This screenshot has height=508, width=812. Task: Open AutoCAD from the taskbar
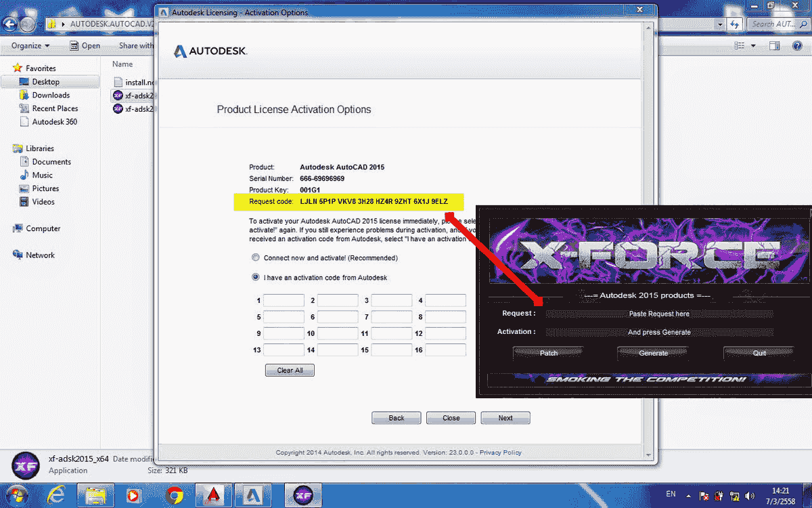tap(213, 494)
